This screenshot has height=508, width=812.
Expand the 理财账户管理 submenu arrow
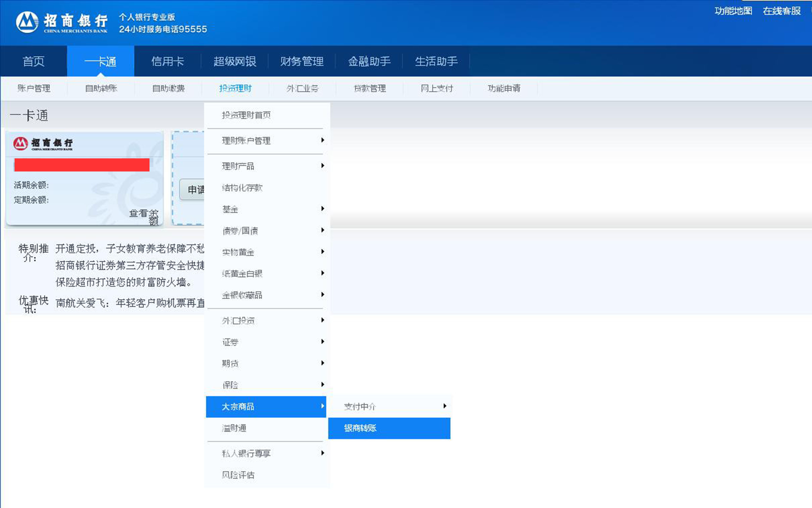[x=322, y=140]
